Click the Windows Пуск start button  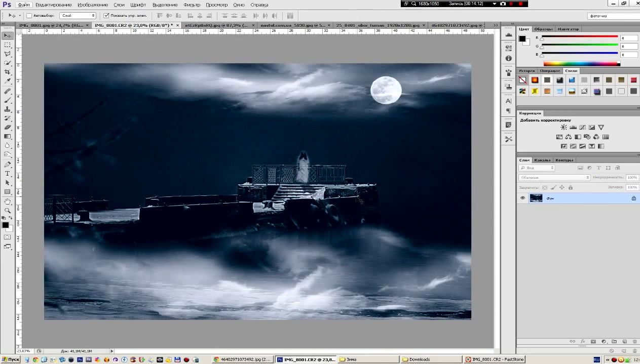pyautogui.click(x=11, y=359)
